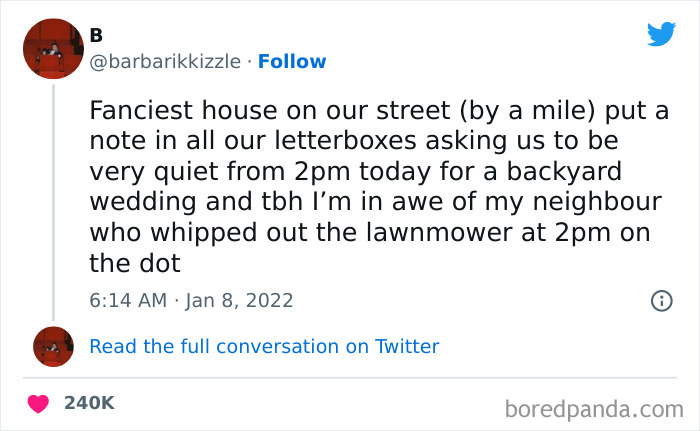This screenshot has width=700, height=431.
Task: Follow the account via Follow link
Action: [292, 62]
